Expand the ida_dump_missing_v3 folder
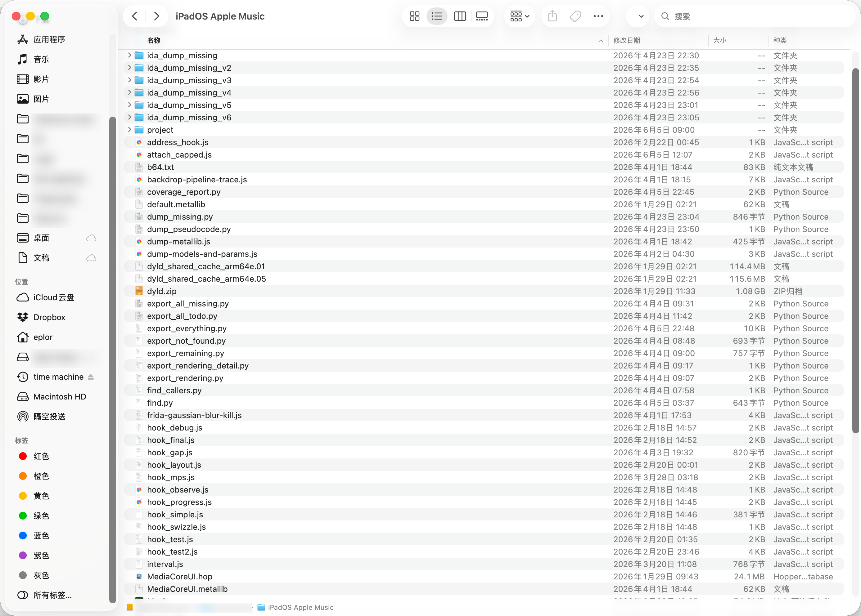861x616 pixels. coord(129,80)
